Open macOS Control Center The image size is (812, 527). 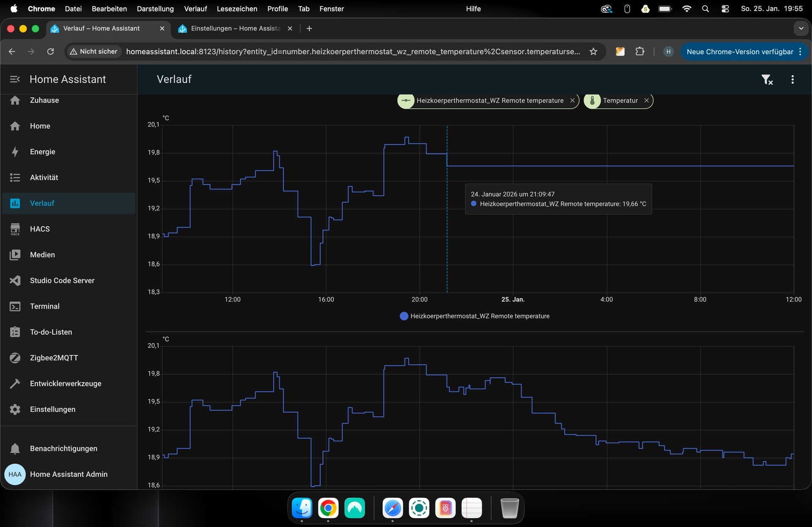[725, 8]
